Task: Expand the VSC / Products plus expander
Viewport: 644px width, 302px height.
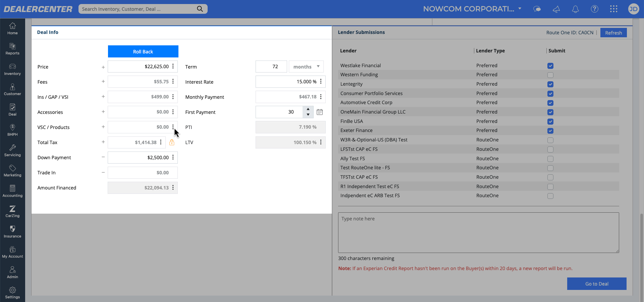Action: click(x=103, y=127)
